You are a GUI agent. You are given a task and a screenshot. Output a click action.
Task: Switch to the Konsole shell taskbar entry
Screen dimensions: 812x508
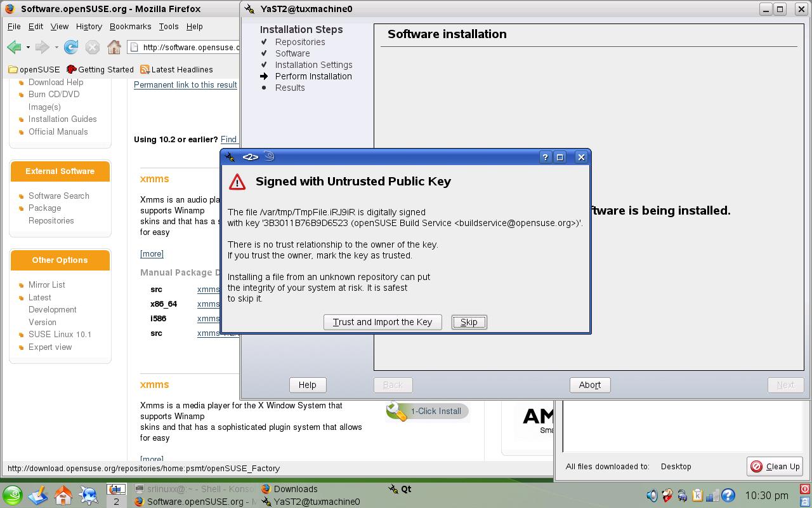[x=195, y=489]
